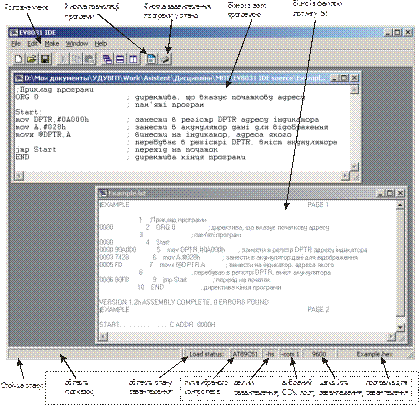The height and width of the screenshot is (406, 420).
Task: Close the Example.lst listing window
Action: [x=400, y=193]
